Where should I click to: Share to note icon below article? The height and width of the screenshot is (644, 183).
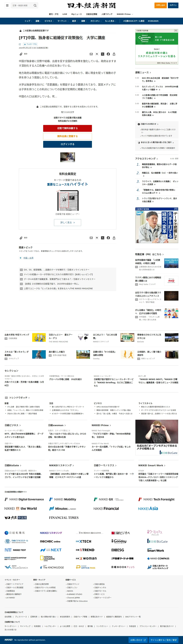click(x=97, y=238)
